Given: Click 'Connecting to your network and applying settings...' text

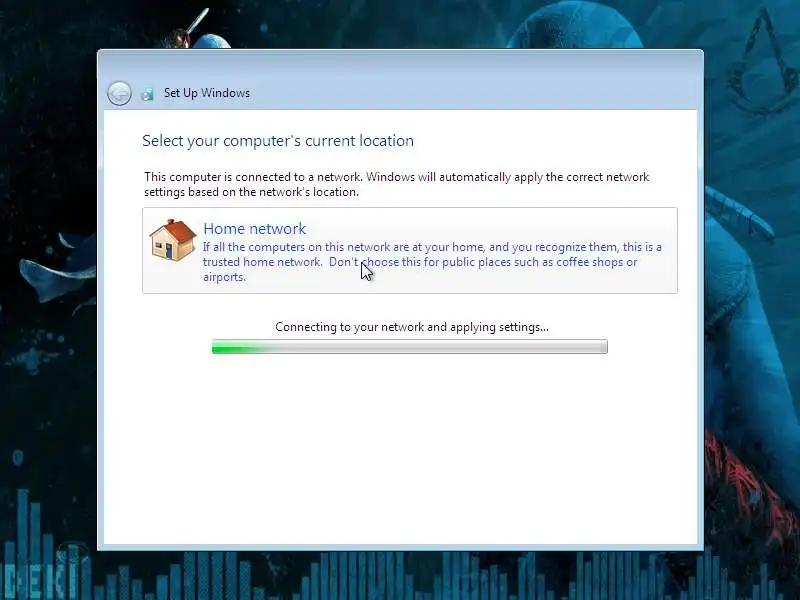Looking at the screenshot, I should pos(412,327).
